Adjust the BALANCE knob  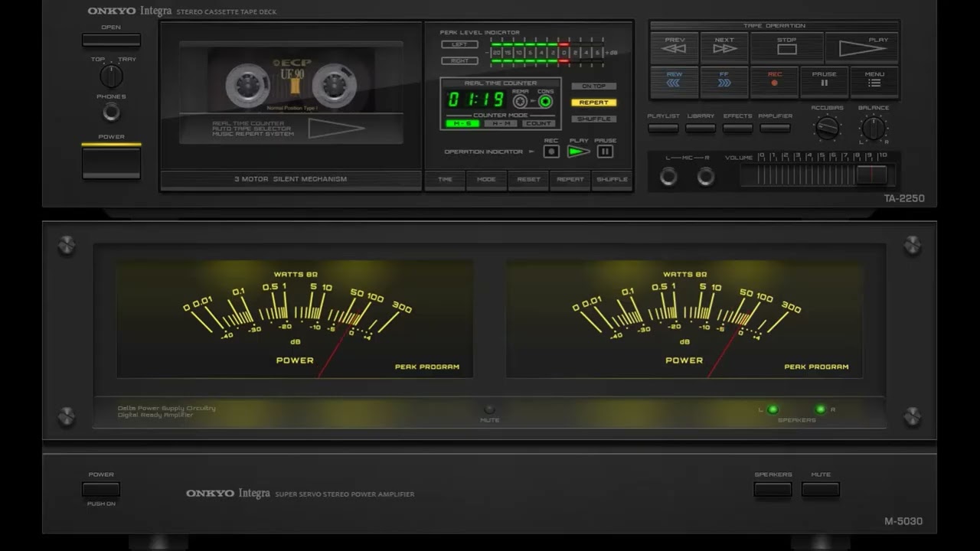(x=873, y=128)
